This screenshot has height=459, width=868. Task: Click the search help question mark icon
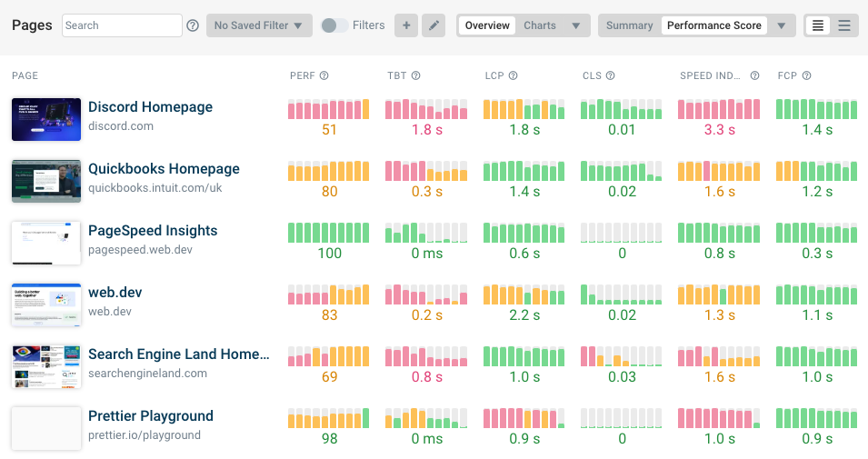click(193, 25)
